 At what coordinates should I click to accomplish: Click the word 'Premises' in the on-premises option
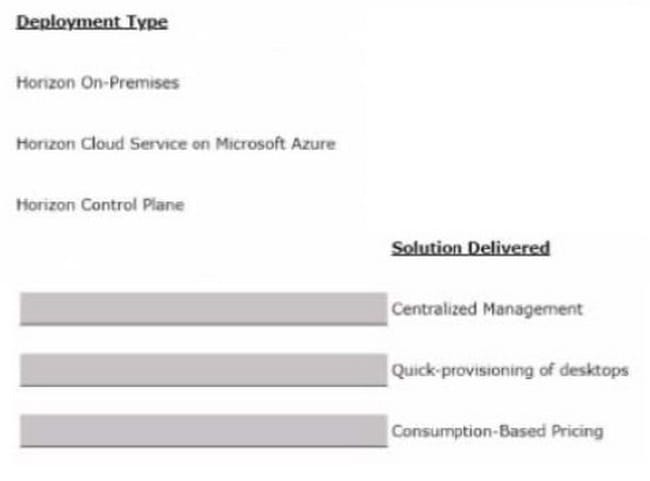tap(144, 83)
